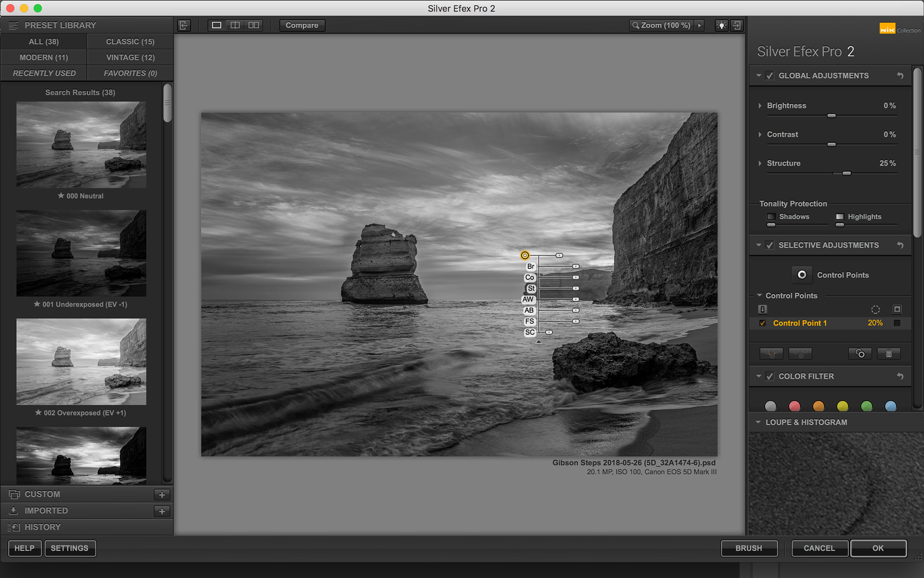Show MODERN (11) presets
924x578 pixels.
[44, 57]
